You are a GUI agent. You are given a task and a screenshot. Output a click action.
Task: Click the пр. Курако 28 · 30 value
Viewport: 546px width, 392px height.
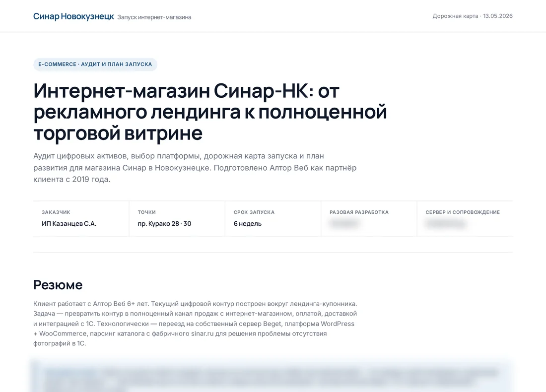[164, 223]
